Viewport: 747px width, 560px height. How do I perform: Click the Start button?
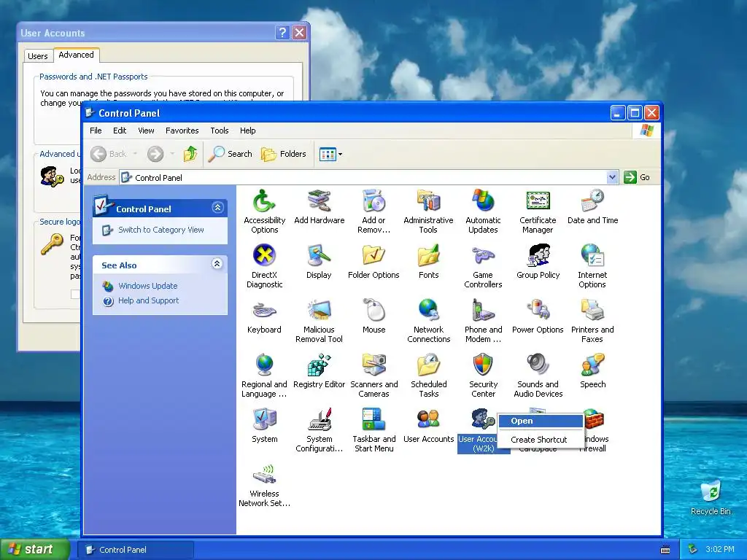[x=34, y=550]
